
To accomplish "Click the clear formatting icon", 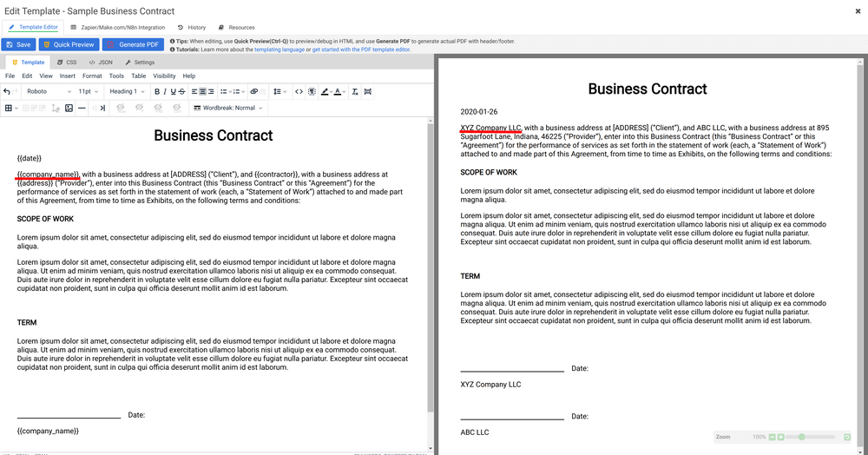I will 355,91.
